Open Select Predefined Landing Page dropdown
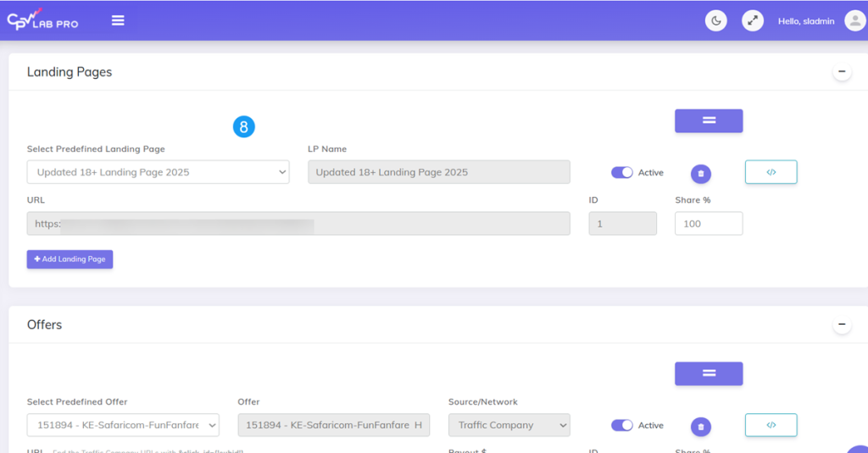This screenshot has width=868, height=453. [158, 172]
